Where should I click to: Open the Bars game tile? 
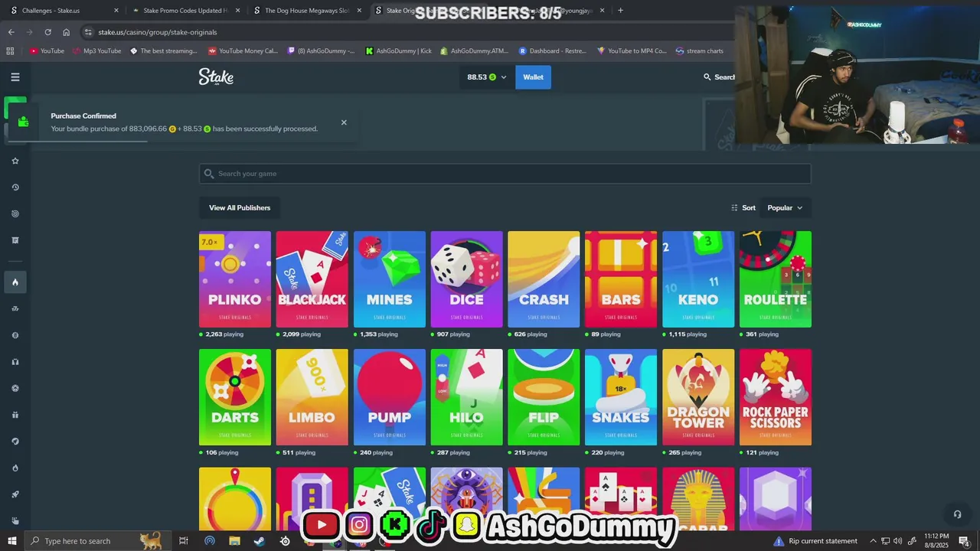pyautogui.click(x=621, y=279)
